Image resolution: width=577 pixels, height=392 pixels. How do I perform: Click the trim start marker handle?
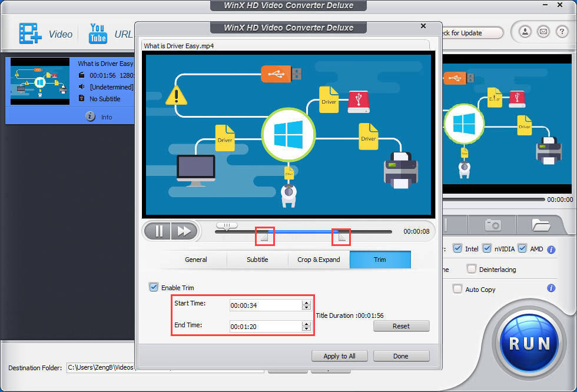pyautogui.click(x=264, y=237)
